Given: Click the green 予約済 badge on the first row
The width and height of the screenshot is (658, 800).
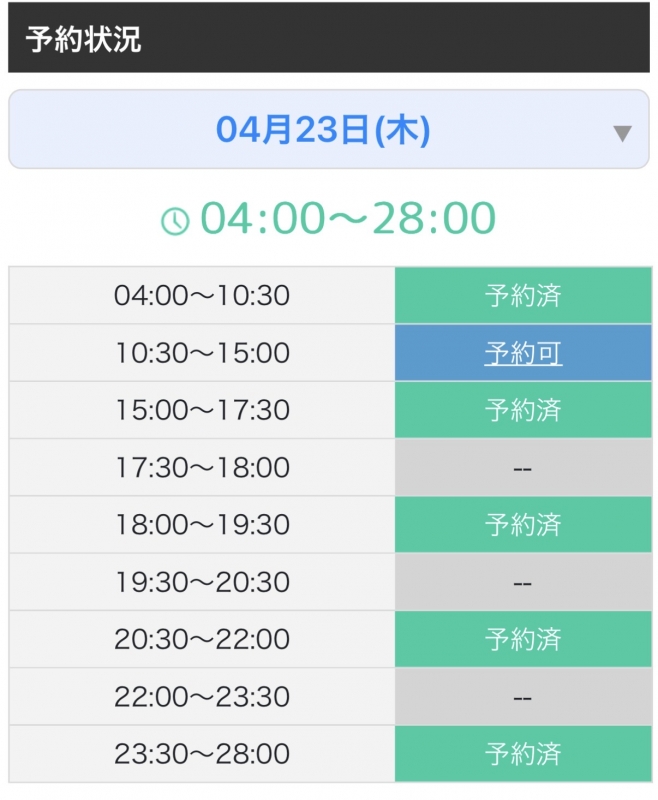Looking at the screenshot, I should click(524, 293).
